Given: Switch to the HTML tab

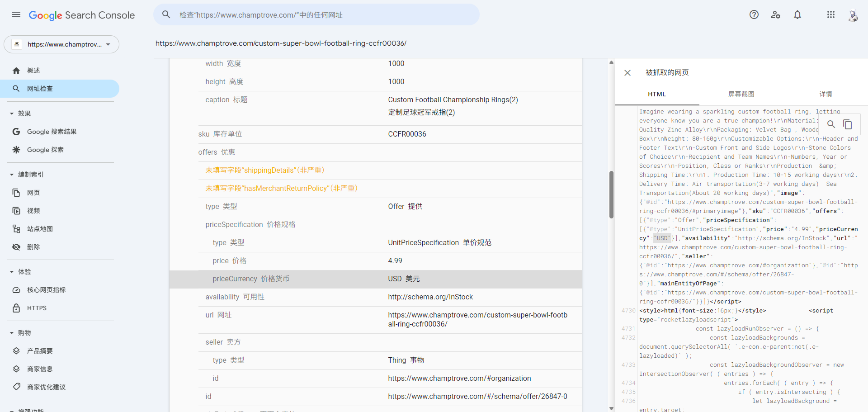Looking at the screenshot, I should 657,94.
